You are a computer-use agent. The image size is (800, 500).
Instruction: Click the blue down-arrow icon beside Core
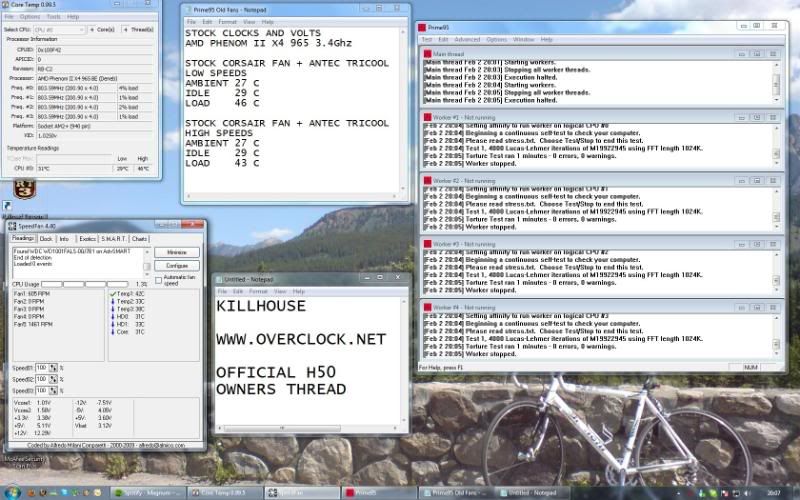point(113,332)
